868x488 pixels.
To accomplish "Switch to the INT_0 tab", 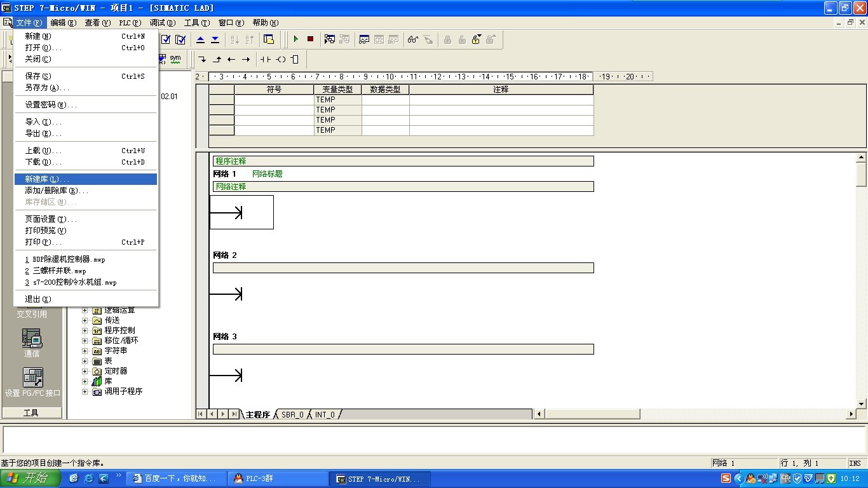I will coord(325,414).
